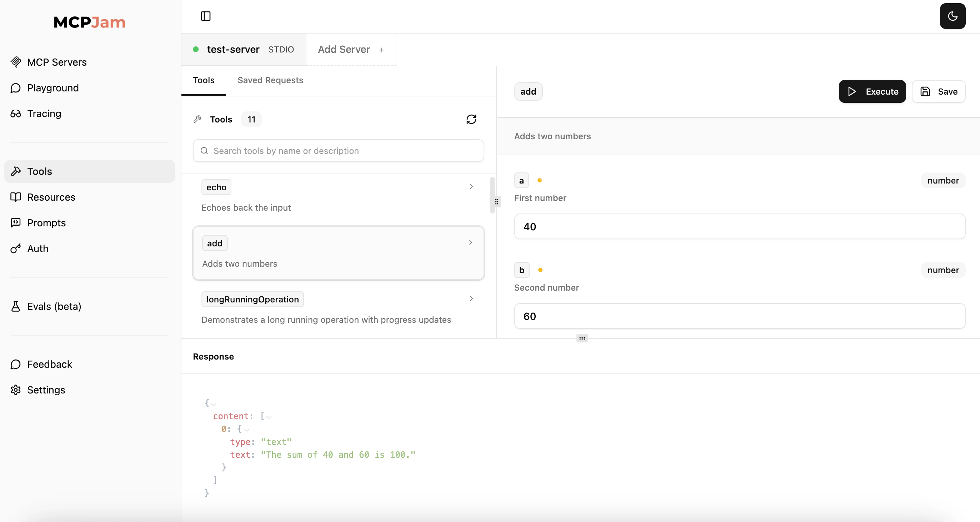
Task: Open the Prompts section
Action: tap(46, 222)
